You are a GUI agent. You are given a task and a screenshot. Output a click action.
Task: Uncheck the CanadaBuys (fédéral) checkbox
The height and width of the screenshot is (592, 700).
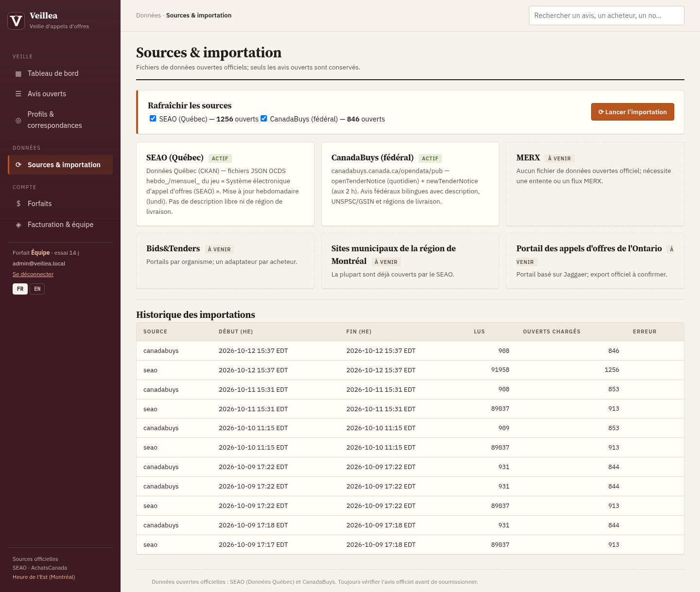(x=263, y=119)
